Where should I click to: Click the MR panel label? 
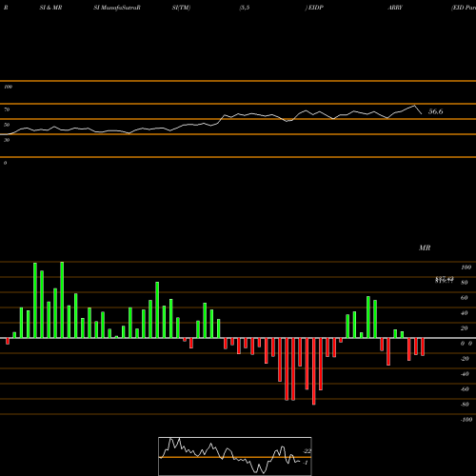point(425,248)
